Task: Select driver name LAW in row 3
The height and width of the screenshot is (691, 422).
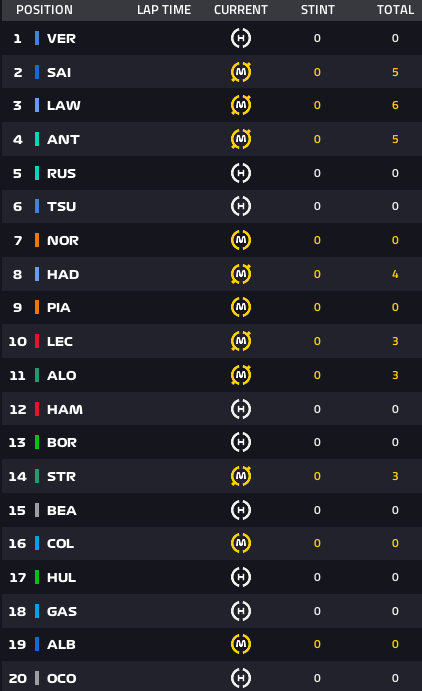Action: pyautogui.click(x=64, y=105)
